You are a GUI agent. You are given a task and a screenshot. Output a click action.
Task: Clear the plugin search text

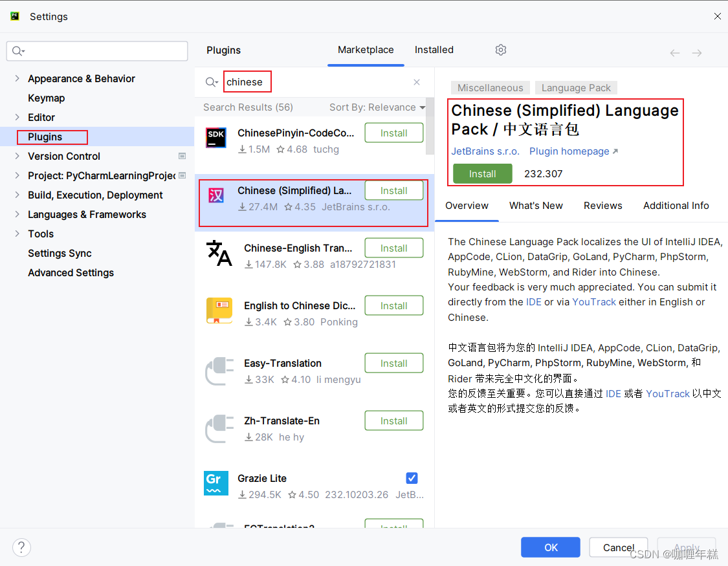(417, 82)
